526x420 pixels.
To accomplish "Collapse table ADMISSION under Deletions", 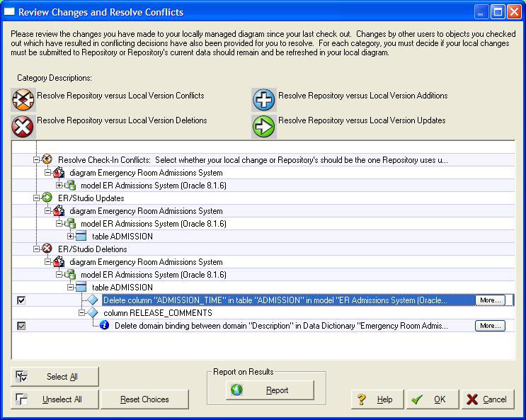I will pyautogui.click(x=71, y=288).
